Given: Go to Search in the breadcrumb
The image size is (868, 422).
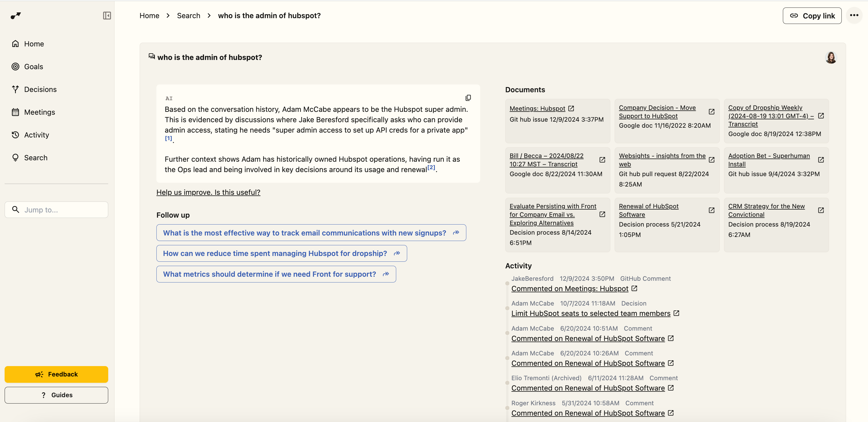Looking at the screenshot, I should click(x=188, y=16).
